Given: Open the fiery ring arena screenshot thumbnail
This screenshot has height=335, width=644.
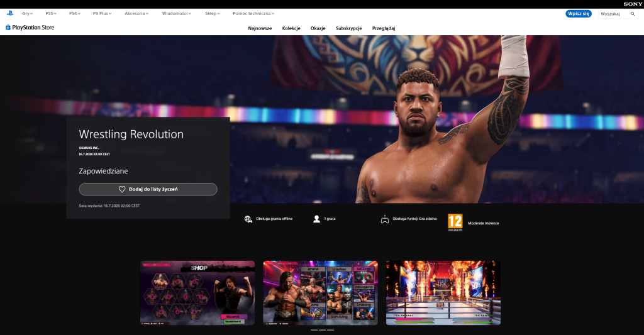Looking at the screenshot, I should pos(443,293).
